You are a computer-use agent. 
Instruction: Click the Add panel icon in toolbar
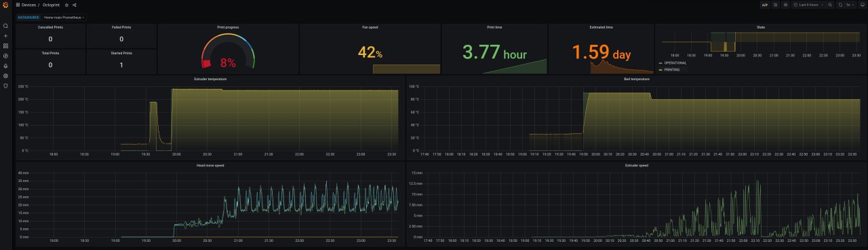[765, 5]
